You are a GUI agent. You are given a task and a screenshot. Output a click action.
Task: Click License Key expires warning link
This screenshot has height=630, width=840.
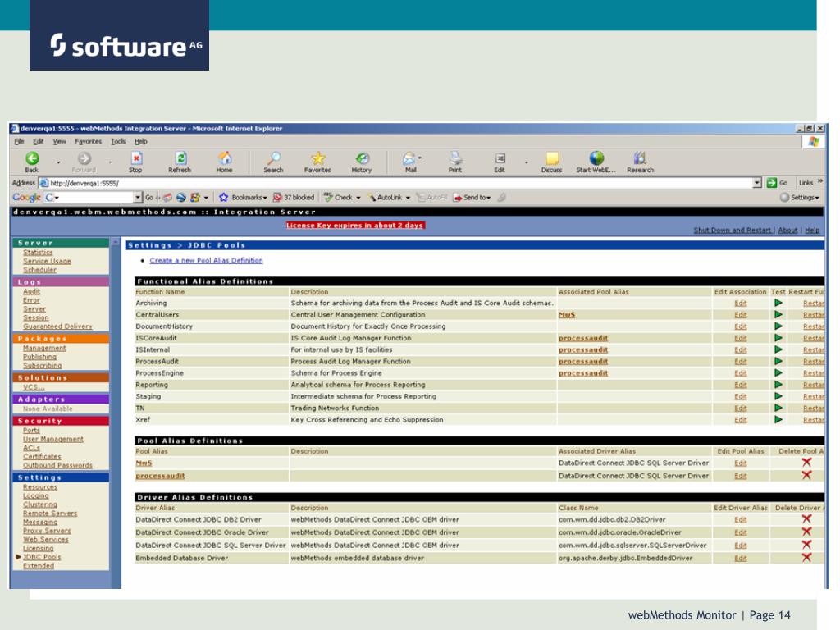(355, 225)
